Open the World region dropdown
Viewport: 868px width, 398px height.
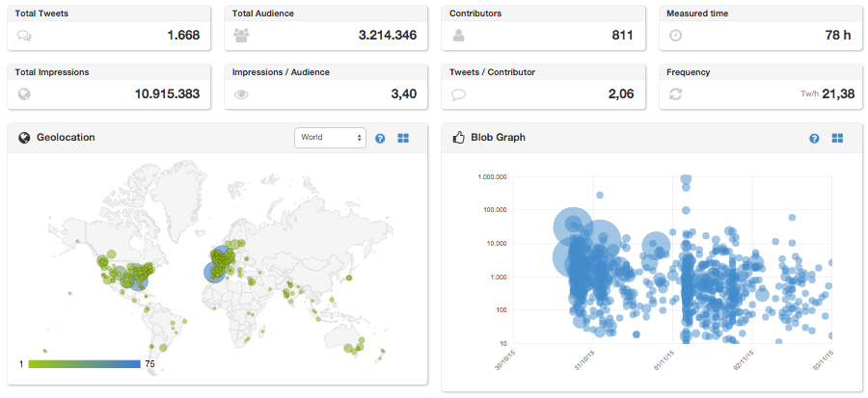(x=330, y=138)
